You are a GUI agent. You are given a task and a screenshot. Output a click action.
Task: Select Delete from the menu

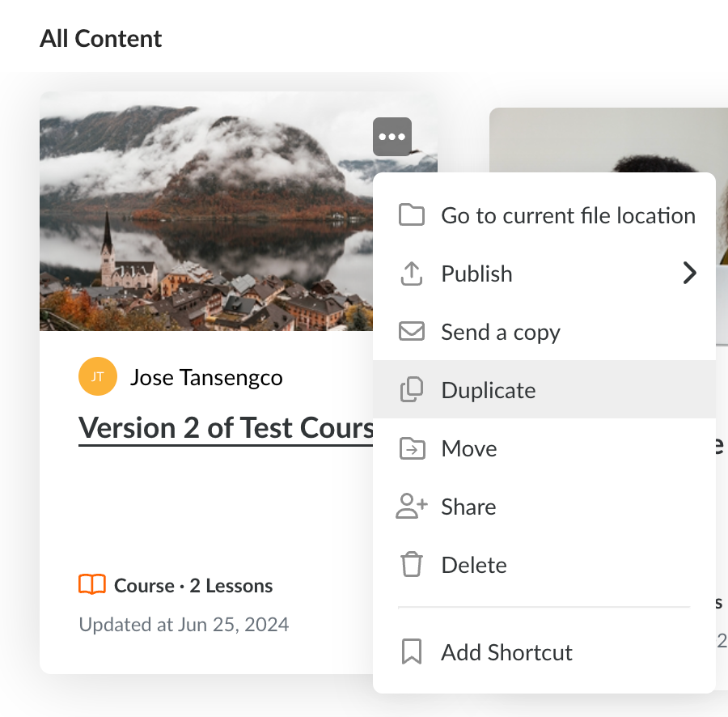474,565
